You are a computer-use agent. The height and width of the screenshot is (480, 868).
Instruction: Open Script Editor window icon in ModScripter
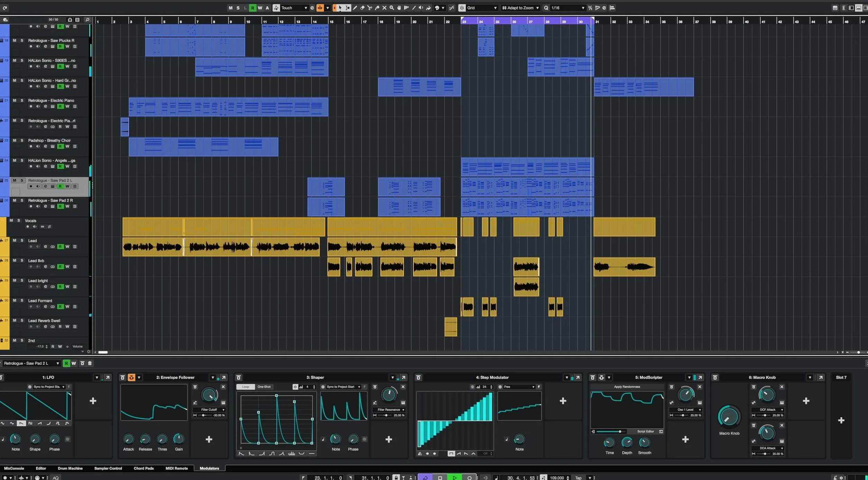pyautogui.click(x=661, y=431)
